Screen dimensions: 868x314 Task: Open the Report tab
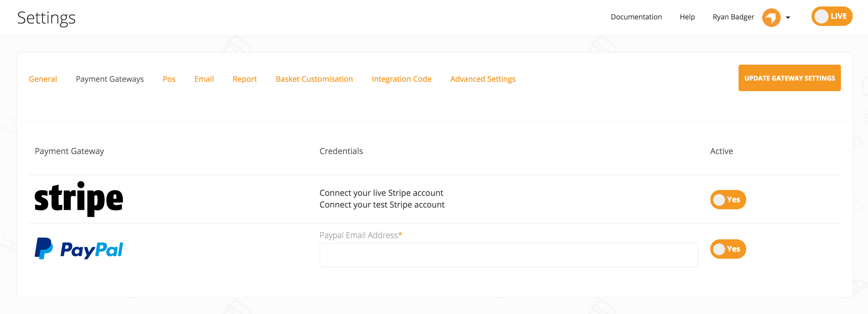(x=245, y=79)
